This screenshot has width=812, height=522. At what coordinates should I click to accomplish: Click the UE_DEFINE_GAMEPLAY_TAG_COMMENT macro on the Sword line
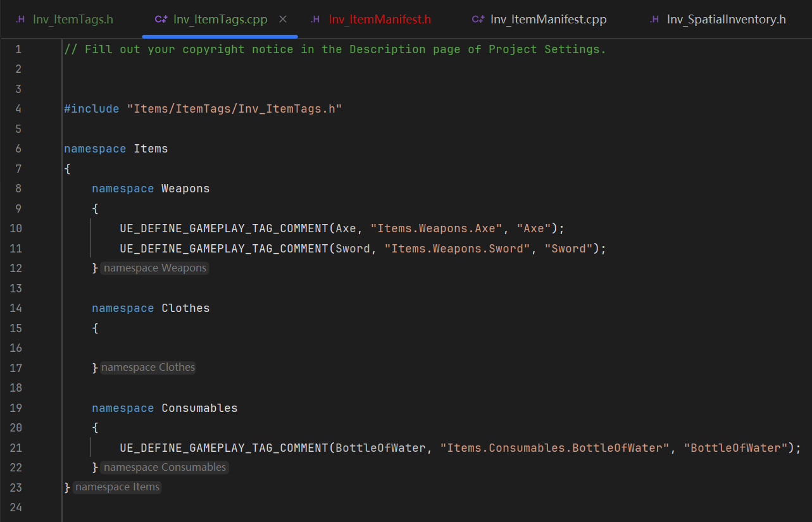(224, 249)
